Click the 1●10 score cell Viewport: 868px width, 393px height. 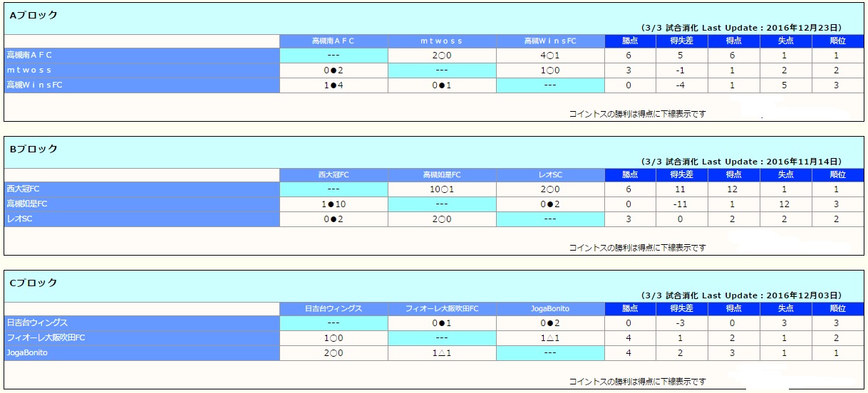tap(334, 204)
